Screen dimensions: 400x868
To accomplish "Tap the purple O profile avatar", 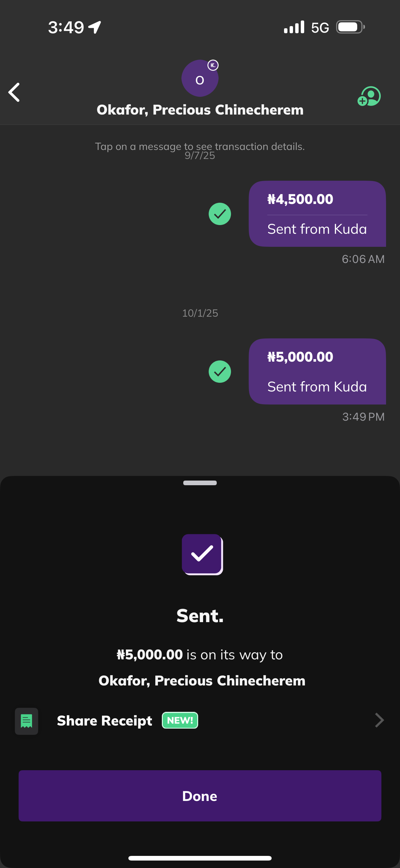I will [x=199, y=79].
